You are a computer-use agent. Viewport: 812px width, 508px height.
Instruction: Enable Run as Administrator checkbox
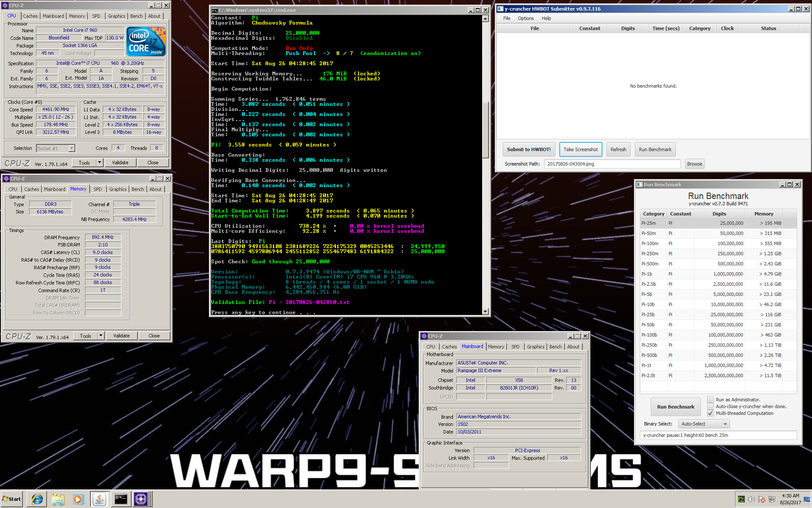[710, 400]
